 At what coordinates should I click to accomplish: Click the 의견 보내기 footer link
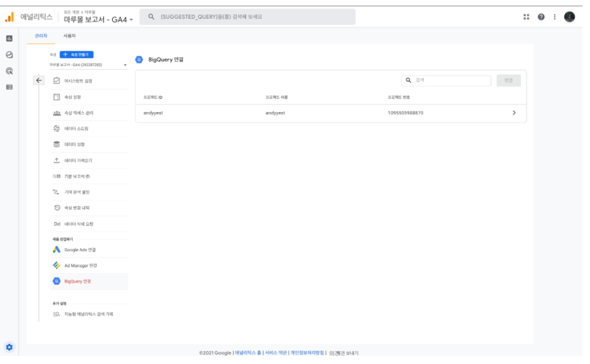point(344,353)
